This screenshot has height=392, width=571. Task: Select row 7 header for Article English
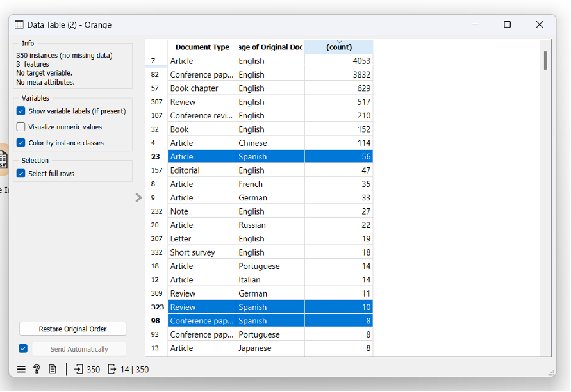[x=156, y=61]
